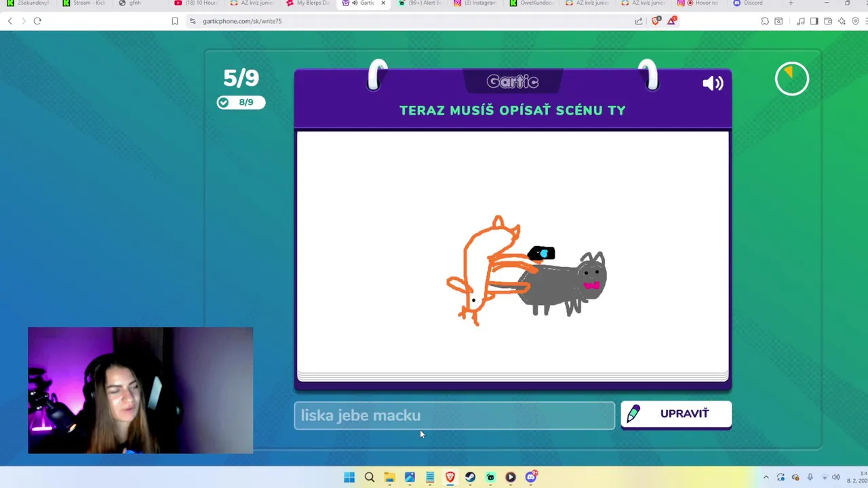Open the browser extensions puzzle icon
The image size is (868, 488).
point(765,21)
